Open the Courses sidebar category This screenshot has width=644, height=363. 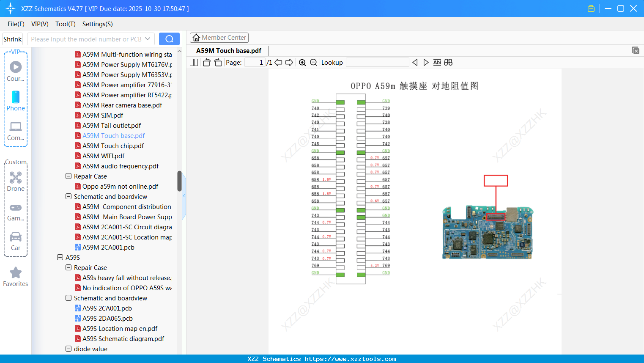(16, 71)
